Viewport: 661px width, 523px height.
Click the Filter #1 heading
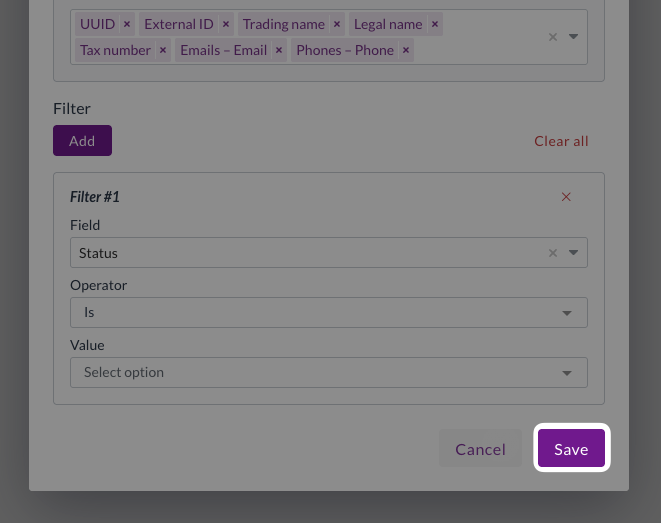95,197
